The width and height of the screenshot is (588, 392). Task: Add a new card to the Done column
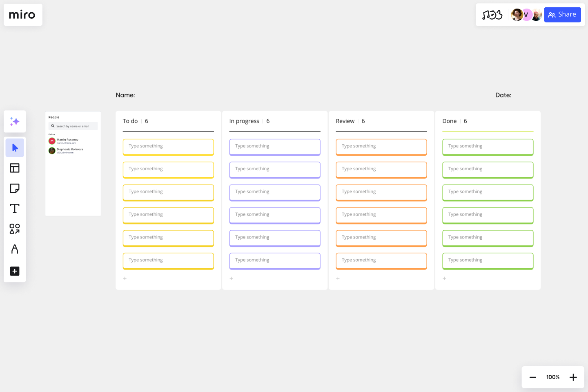point(444,278)
